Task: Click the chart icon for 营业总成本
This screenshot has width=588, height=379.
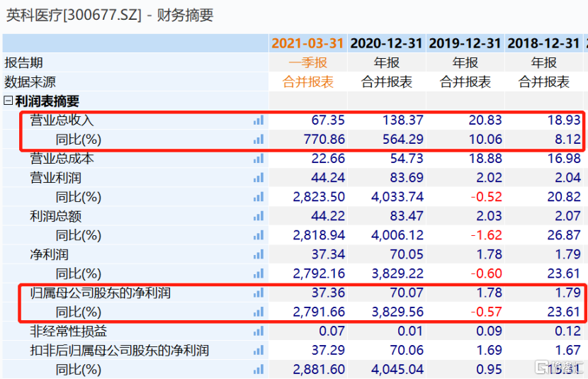Action: (259, 159)
